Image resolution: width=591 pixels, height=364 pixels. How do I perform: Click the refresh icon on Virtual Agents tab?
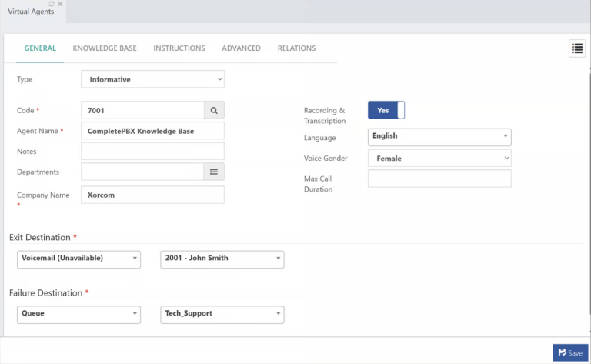click(x=51, y=4)
